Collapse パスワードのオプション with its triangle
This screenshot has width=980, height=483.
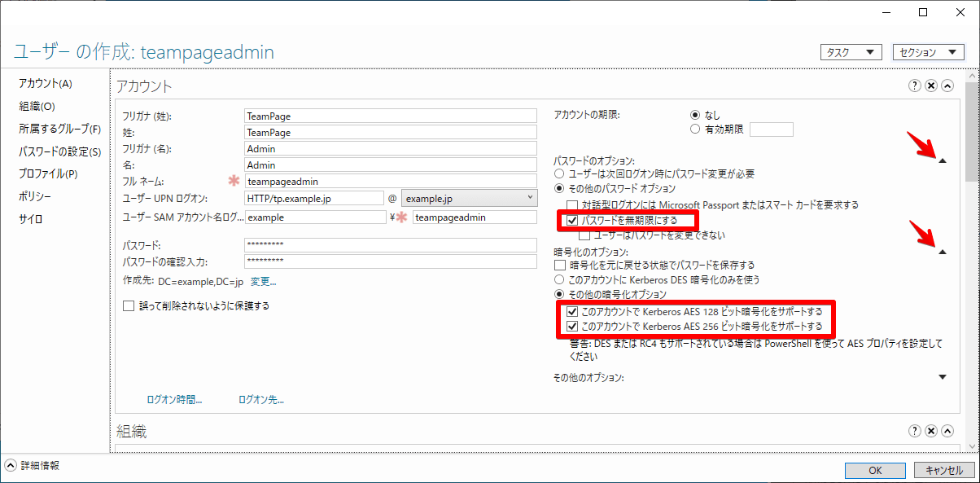click(x=944, y=161)
